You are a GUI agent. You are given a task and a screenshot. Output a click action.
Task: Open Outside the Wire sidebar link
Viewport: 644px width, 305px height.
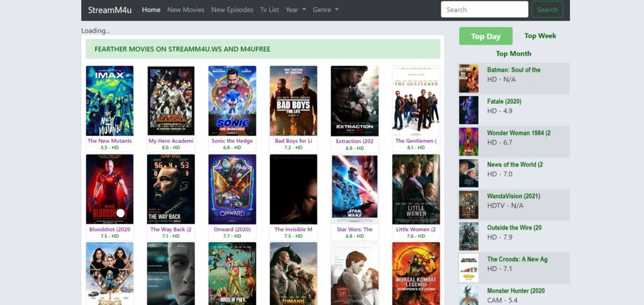coord(514,228)
